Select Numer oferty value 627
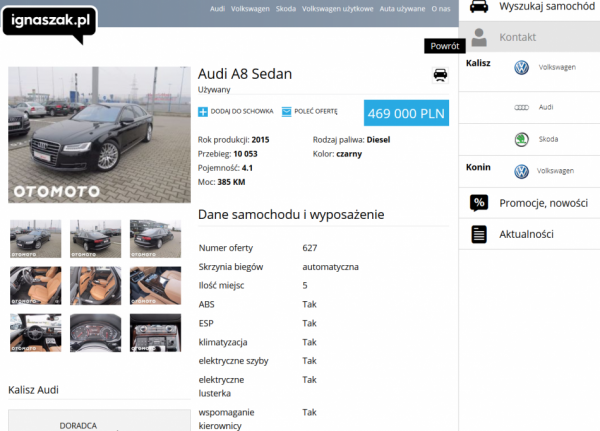Screen dimensions: 600x431 [310, 248]
